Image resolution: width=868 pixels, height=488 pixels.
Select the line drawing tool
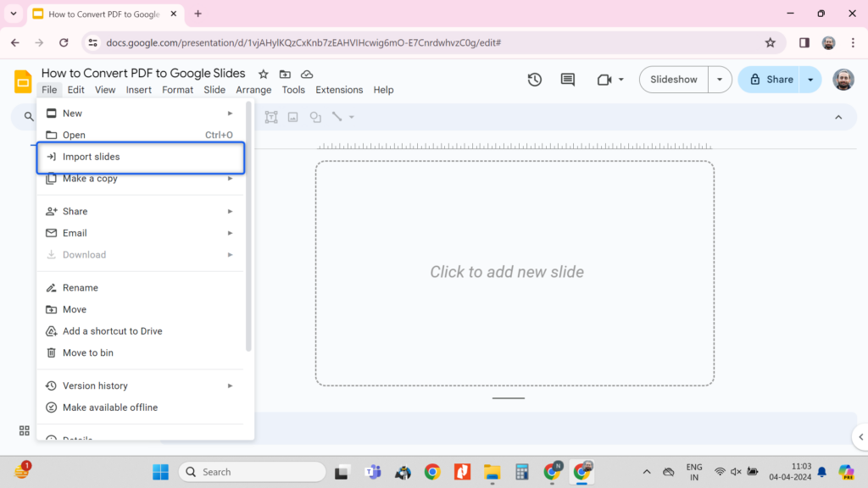point(337,117)
